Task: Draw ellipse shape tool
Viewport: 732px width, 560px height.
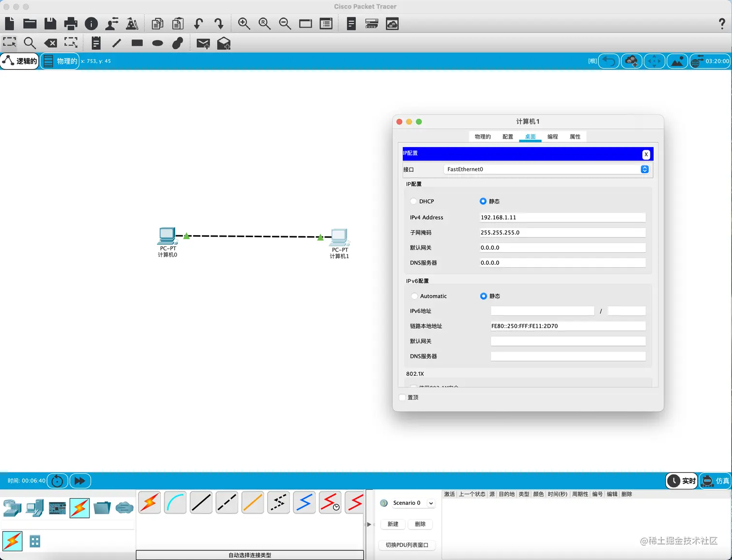Action: click(157, 43)
